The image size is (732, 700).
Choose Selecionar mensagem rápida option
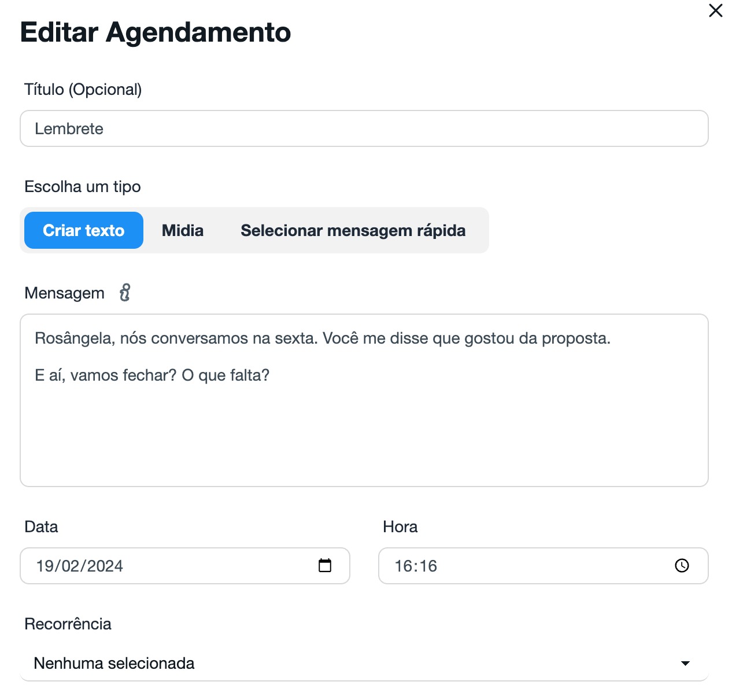[x=353, y=230]
